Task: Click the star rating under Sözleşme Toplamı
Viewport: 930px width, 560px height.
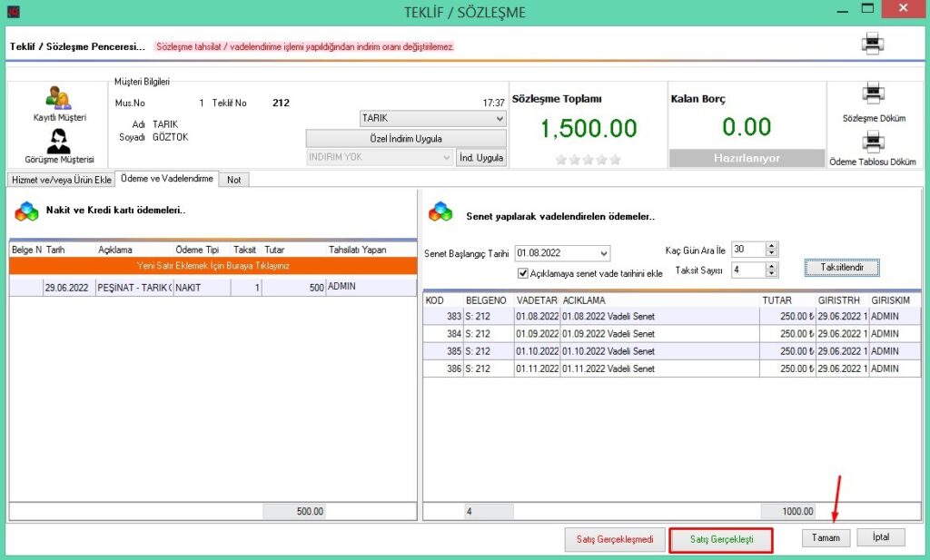Action: 589,160
